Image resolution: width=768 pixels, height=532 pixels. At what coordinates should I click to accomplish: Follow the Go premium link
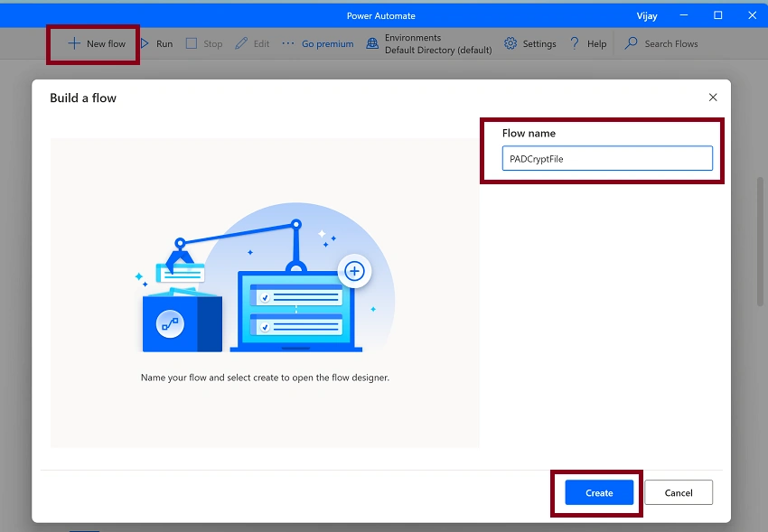click(327, 43)
